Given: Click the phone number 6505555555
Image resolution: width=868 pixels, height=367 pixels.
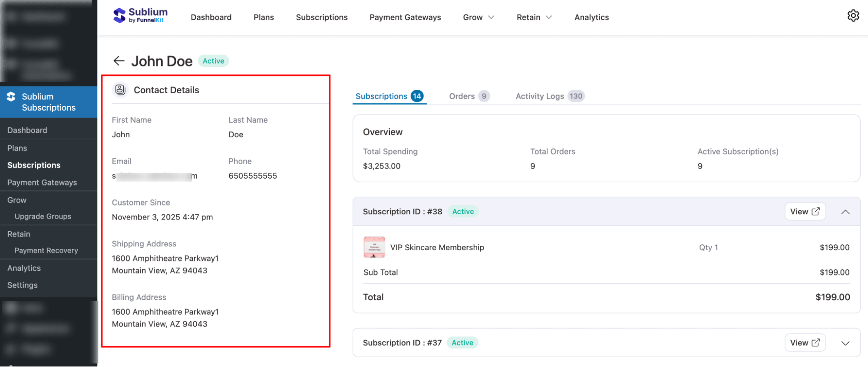Looking at the screenshot, I should coord(253,176).
